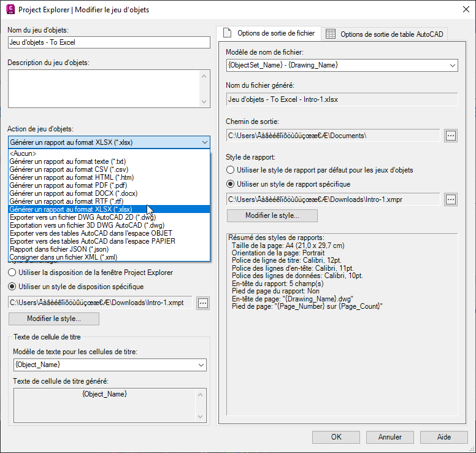
Task: Click the 'Résumé des styles de rapports' summary box
Action: (342, 325)
